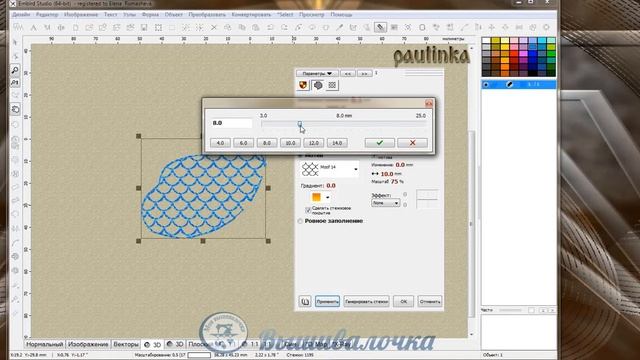640x360 pixels.
Task: Close the slider dialog with its close icon
Action: click(429, 103)
